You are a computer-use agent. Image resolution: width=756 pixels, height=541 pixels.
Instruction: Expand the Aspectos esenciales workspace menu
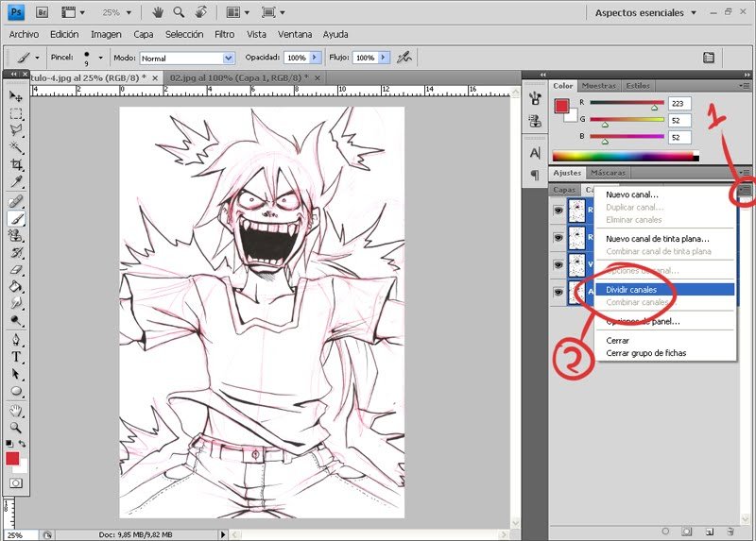693,13
